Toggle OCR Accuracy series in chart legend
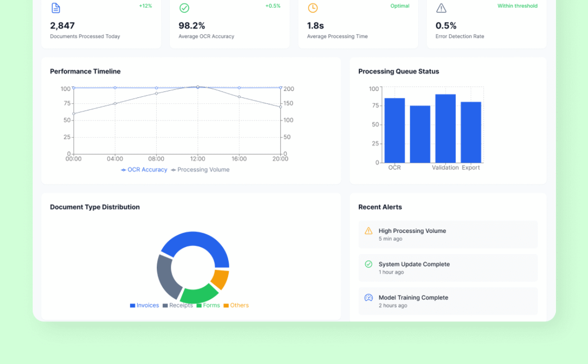This screenshot has width=588, height=364. point(144,170)
